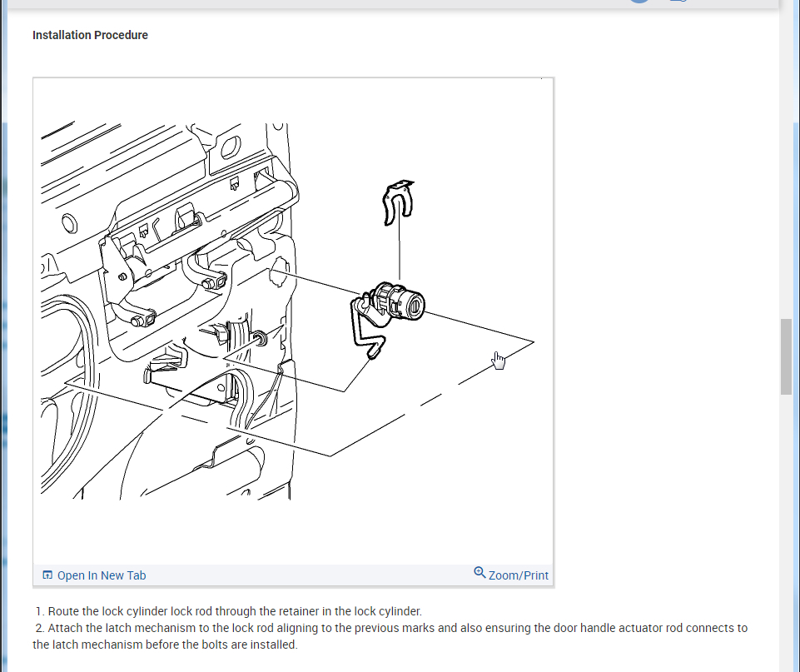Click the new-tab icon beside Open In New Tab
The width and height of the screenshot is (800, 672).
pyautogui.click(x=47, y=575)
